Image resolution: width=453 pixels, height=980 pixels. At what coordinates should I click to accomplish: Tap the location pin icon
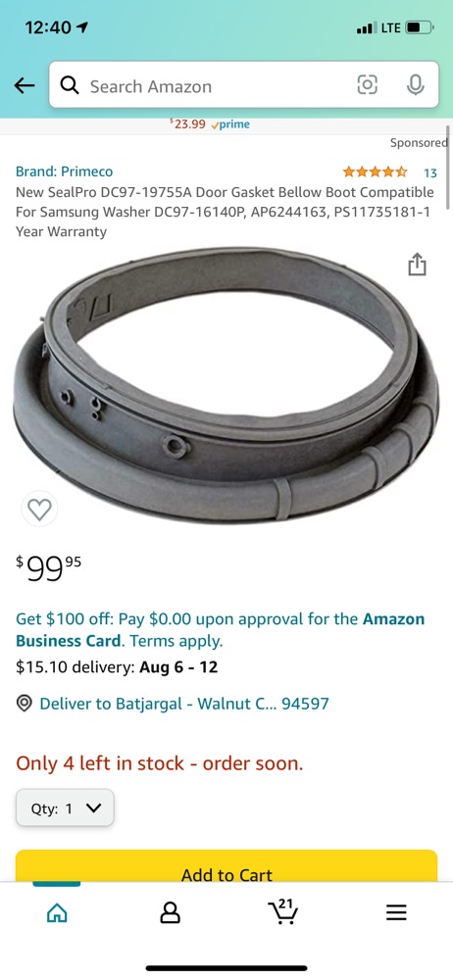(25, 704)
